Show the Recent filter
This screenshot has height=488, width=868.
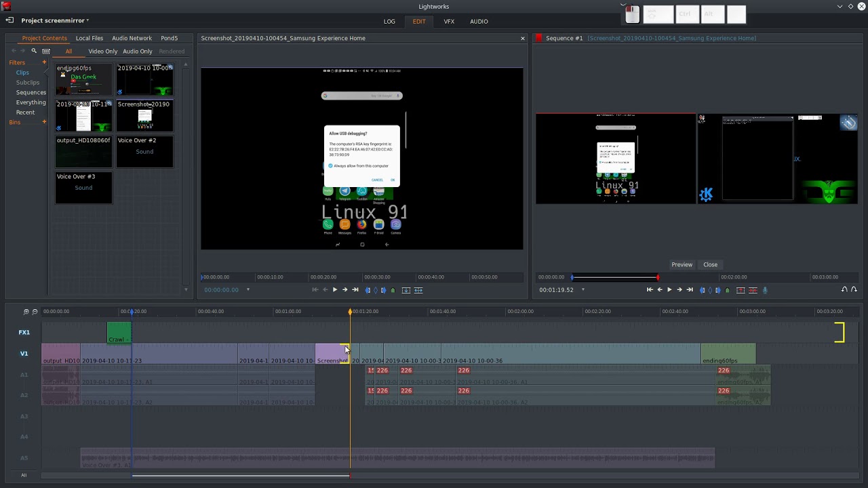[x=26, y=113]
